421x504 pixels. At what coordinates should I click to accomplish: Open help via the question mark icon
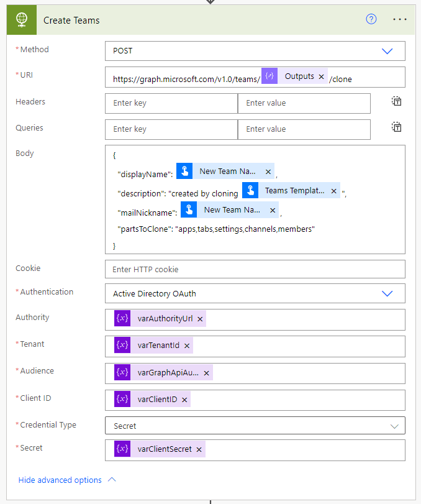(371, 19)
